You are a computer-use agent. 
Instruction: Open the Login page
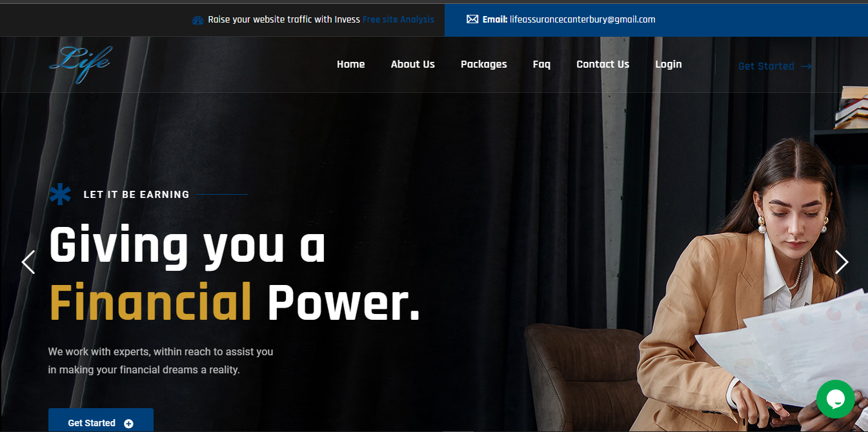pyautogui.click(x=668, y=64)
